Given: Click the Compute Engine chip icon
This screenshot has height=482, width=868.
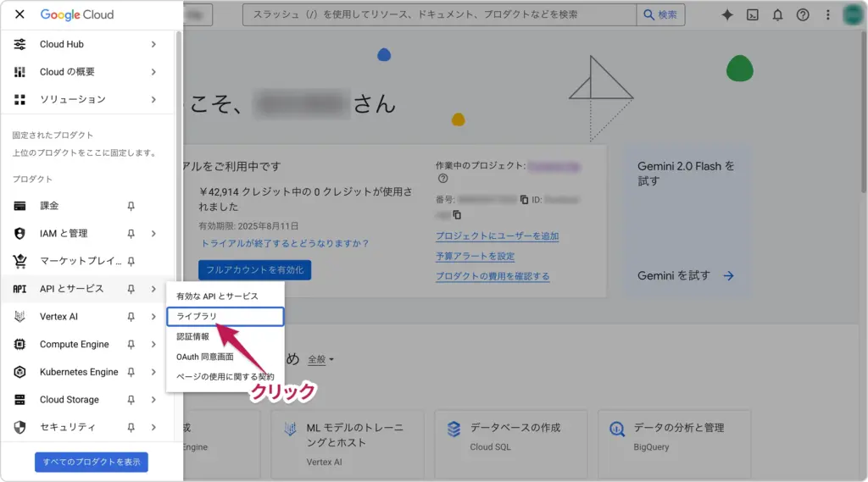Looking at the screenshot, I should click(x=20, y=344).
